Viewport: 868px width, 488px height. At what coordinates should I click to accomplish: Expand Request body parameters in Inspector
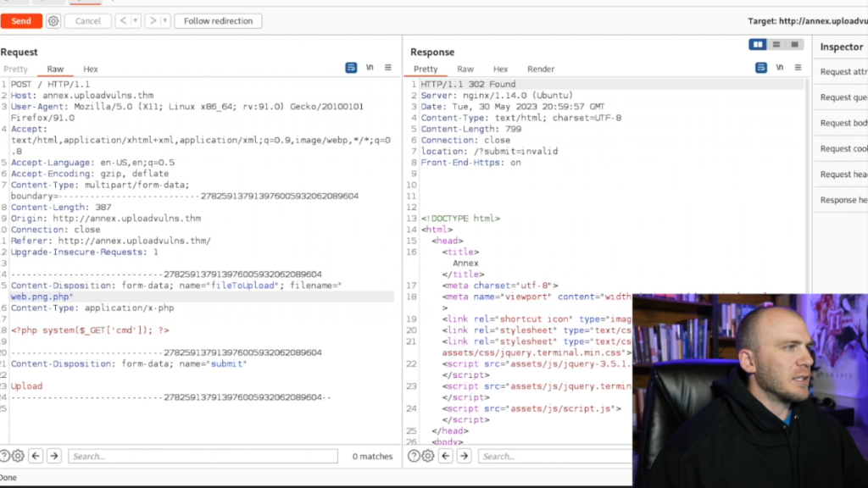pos(843,123)
